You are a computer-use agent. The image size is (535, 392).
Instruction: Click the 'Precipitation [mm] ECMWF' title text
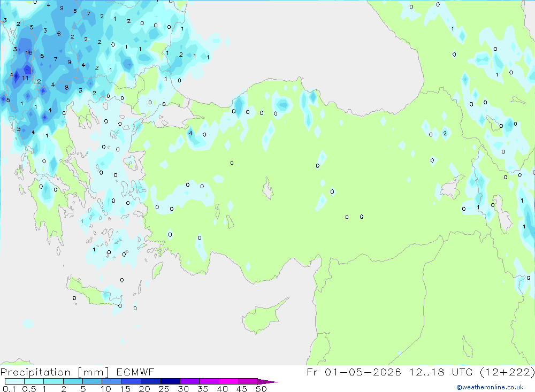78,372
